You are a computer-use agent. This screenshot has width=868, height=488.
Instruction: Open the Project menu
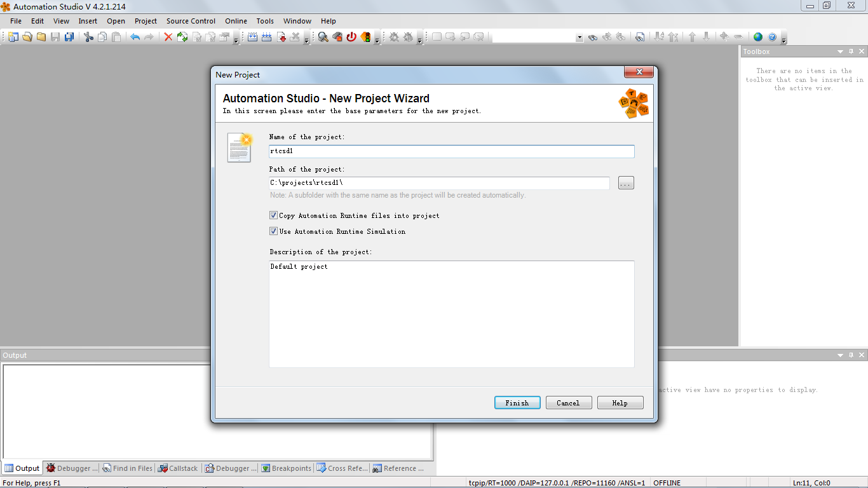(146, 21)
